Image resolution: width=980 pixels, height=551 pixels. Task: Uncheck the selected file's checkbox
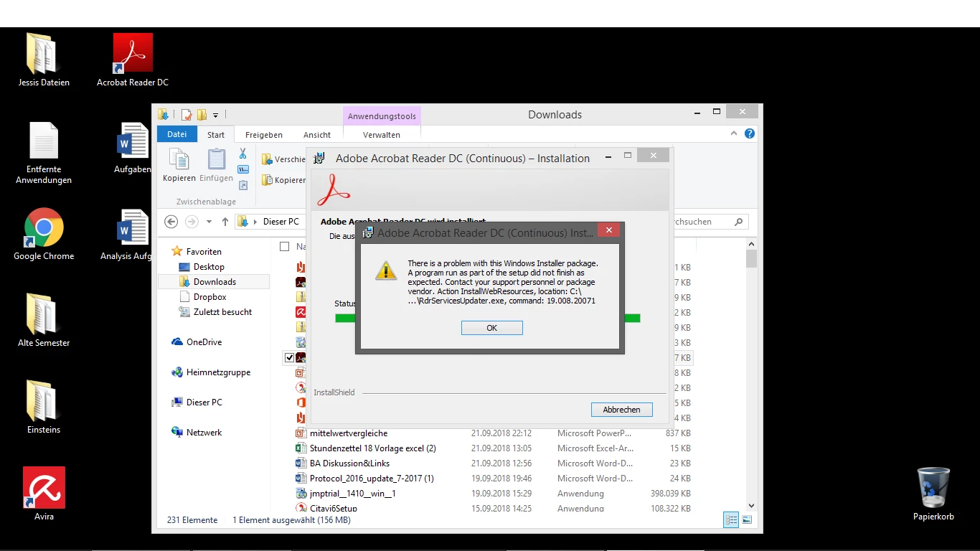[289, 357]
